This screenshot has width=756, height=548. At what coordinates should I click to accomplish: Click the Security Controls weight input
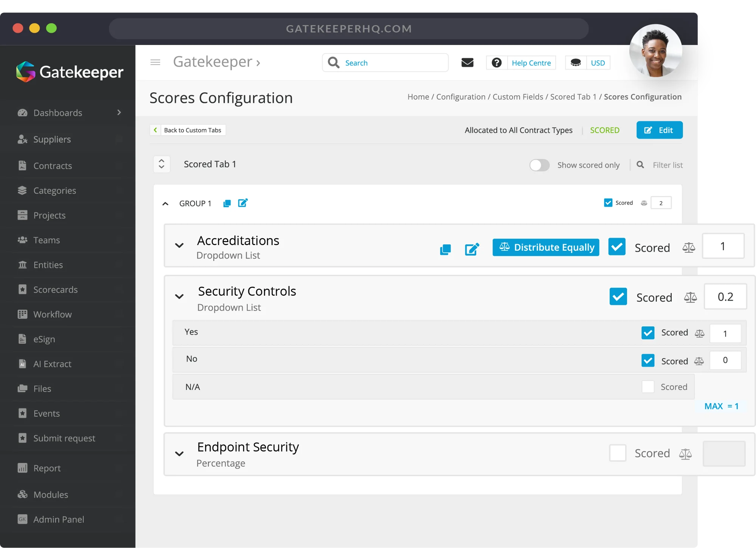(725, 297)
